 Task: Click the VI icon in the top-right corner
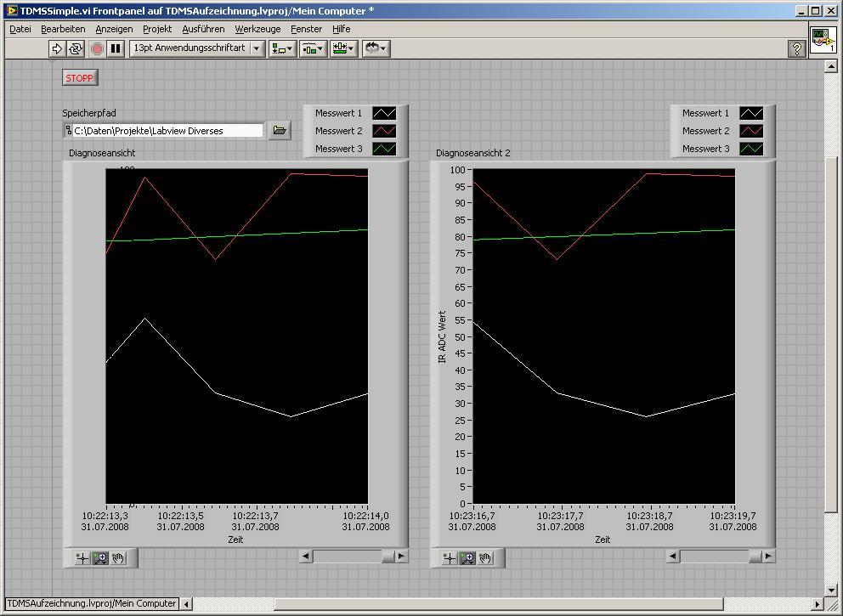click(822, 40)
